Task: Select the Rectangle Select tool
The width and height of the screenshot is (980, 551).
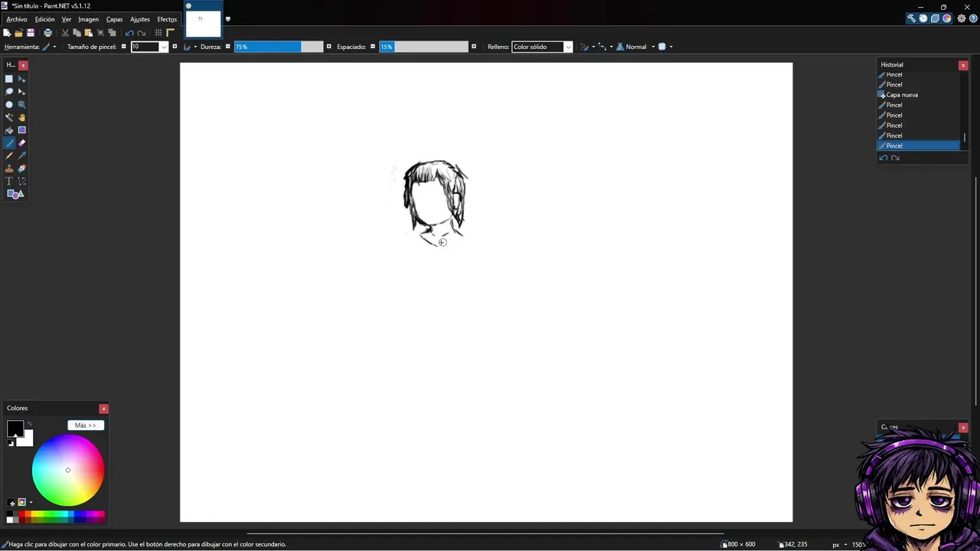Action: 9,79
